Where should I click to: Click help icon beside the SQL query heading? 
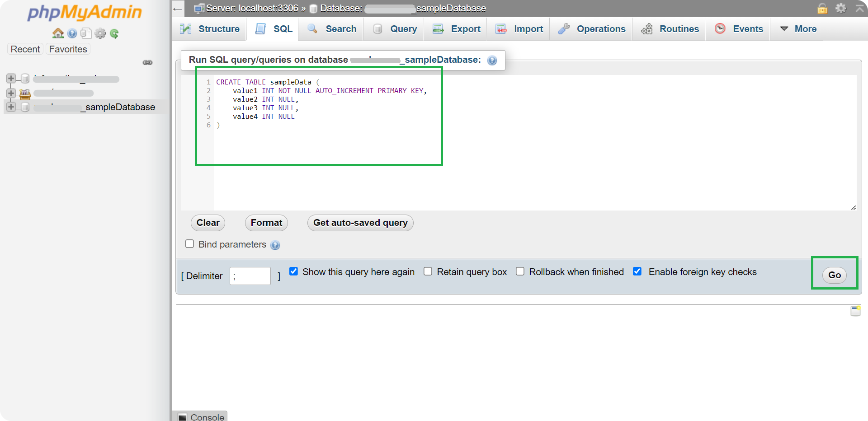click(492, 61)
